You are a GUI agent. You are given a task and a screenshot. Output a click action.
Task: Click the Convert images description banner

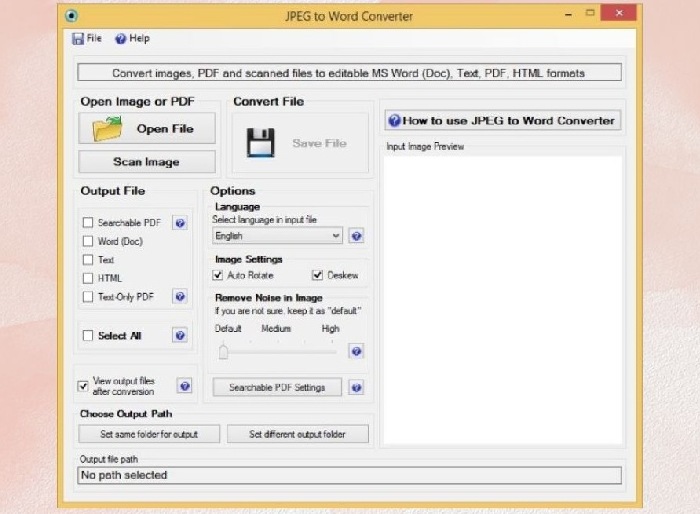point(349,73)
